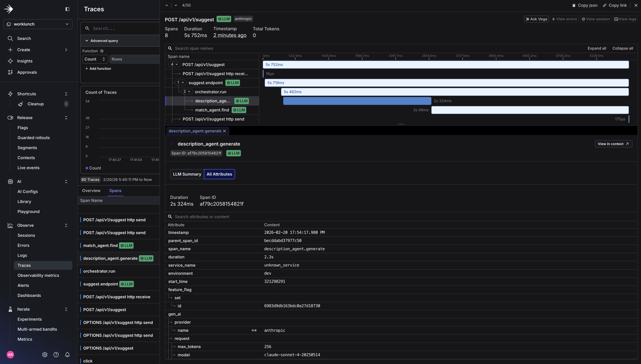The width and height of the screenshot is (641, 364).
Task: Click the Iterate flask icon in sidebar
Action: coord(10,309)
